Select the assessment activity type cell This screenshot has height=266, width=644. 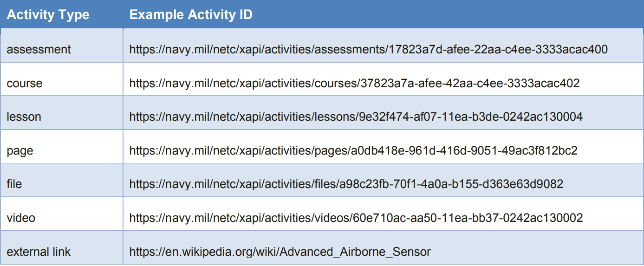[39, 50]
